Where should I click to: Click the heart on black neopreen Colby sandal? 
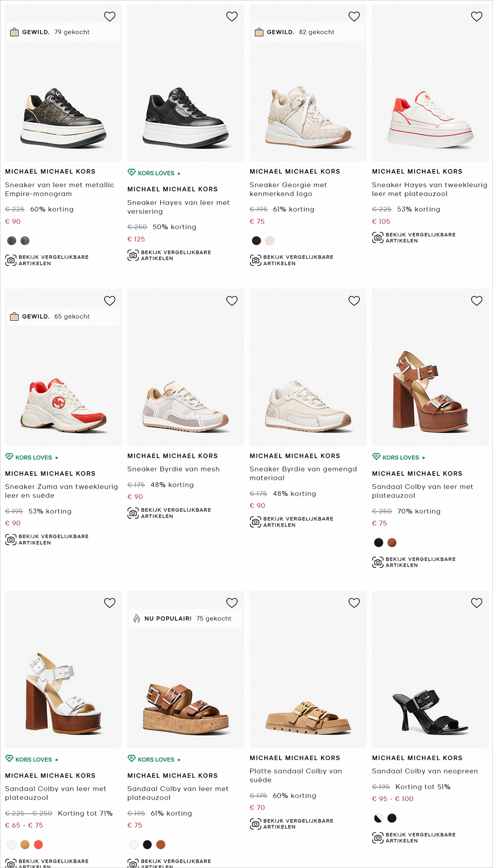[x=476, y=602]
